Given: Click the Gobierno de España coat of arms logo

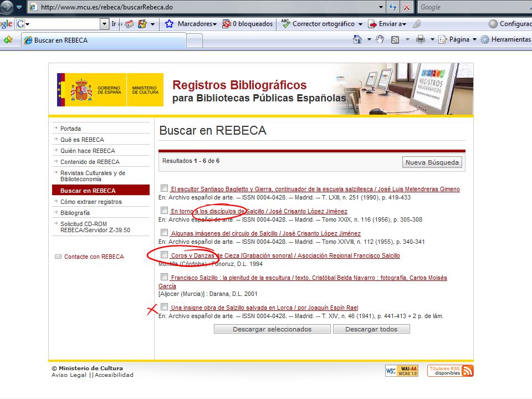Looking at the screenshot, I should tap(81, 90).
